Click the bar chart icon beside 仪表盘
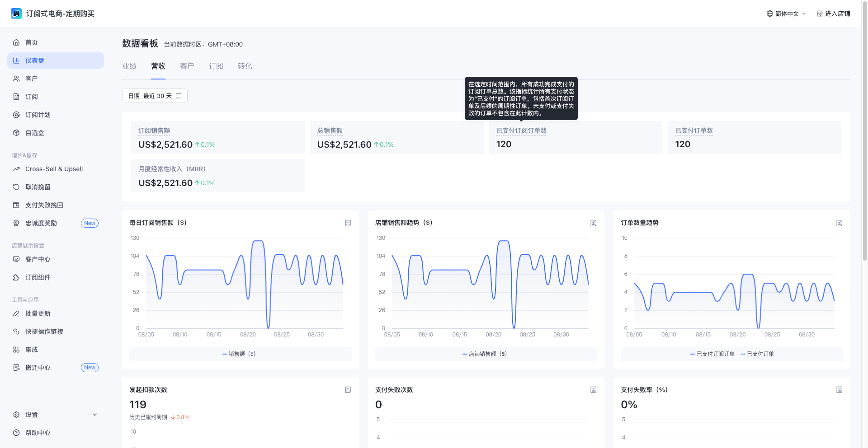The width and height of the screenshot is (868, 448). coord(16,61)
